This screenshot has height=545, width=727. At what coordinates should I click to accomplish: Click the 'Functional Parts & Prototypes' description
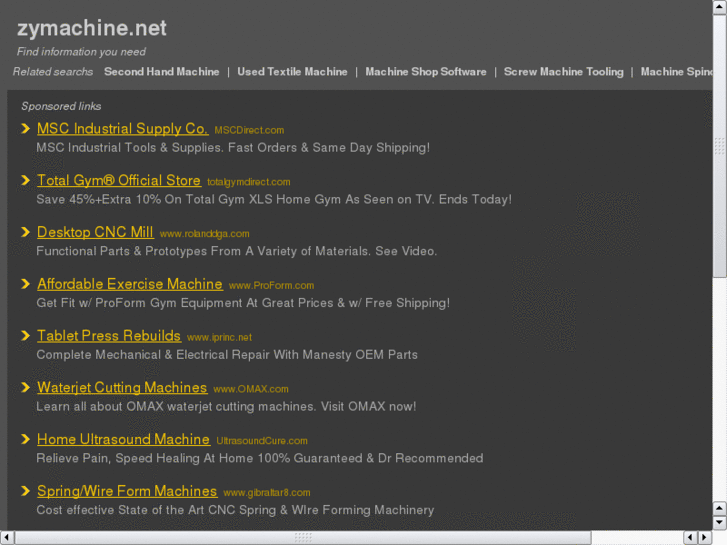[236, 251]
